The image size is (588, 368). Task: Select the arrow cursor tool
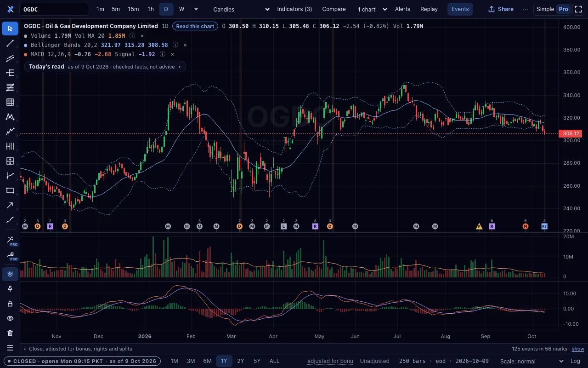10,29
